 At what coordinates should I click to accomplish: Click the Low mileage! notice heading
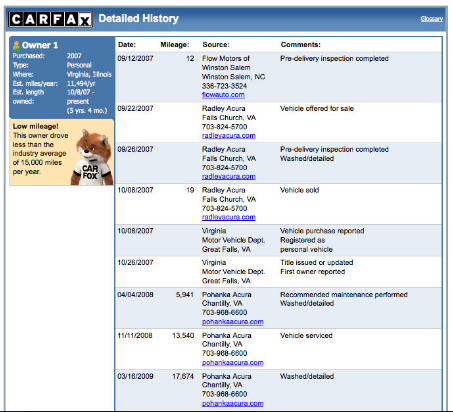pos(36,126)
